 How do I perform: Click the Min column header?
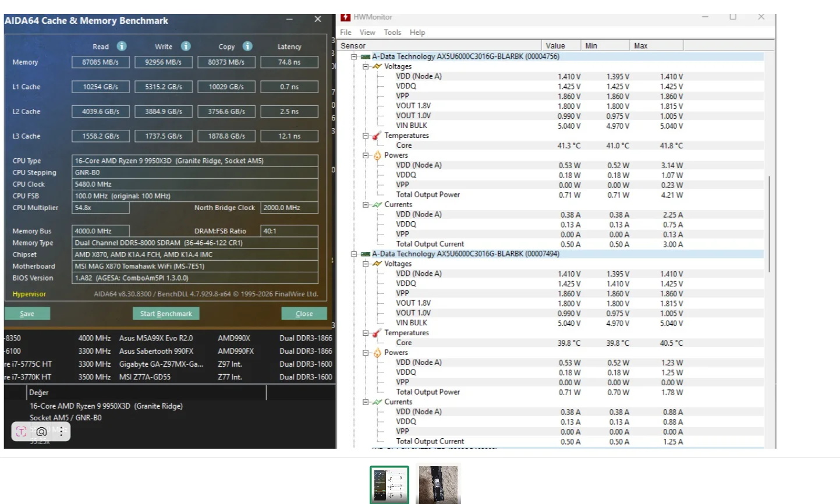click(x=605, y=45)
